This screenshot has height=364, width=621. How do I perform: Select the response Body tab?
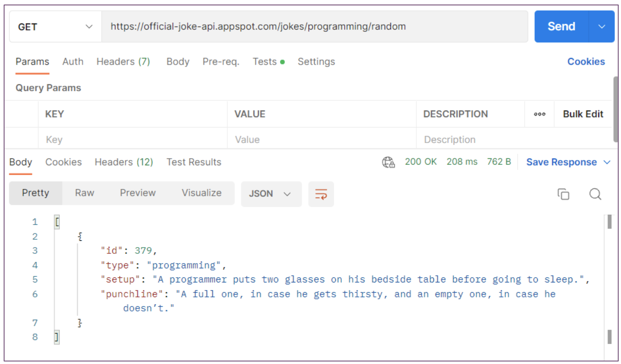(x=21, y=162)
